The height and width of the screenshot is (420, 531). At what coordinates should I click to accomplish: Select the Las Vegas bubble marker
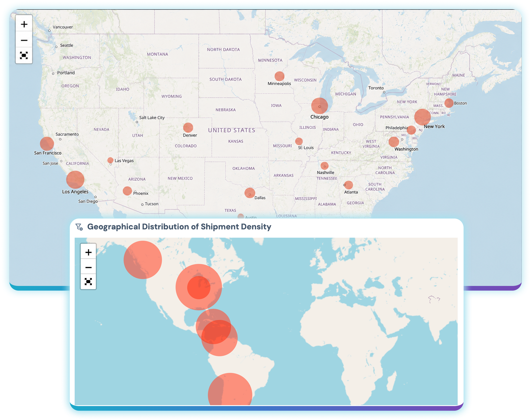[110, 160]
